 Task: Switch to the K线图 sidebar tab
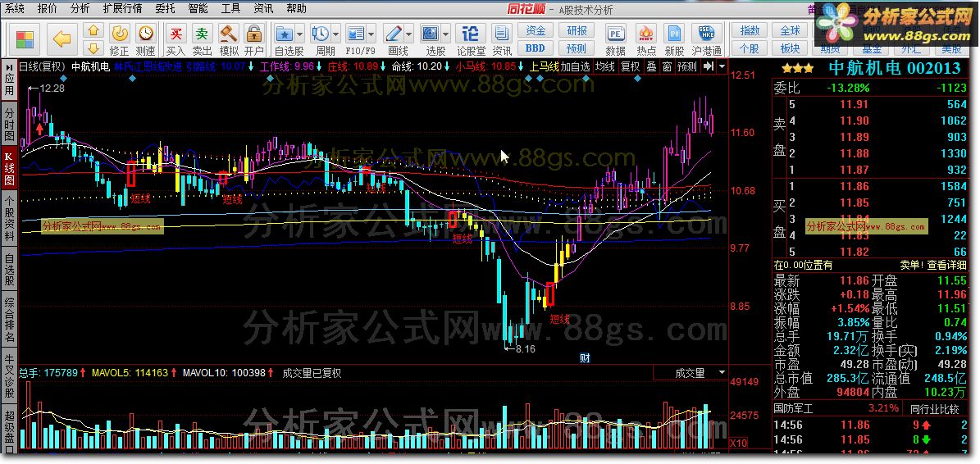pyautogui.click(x=9, y=167)
